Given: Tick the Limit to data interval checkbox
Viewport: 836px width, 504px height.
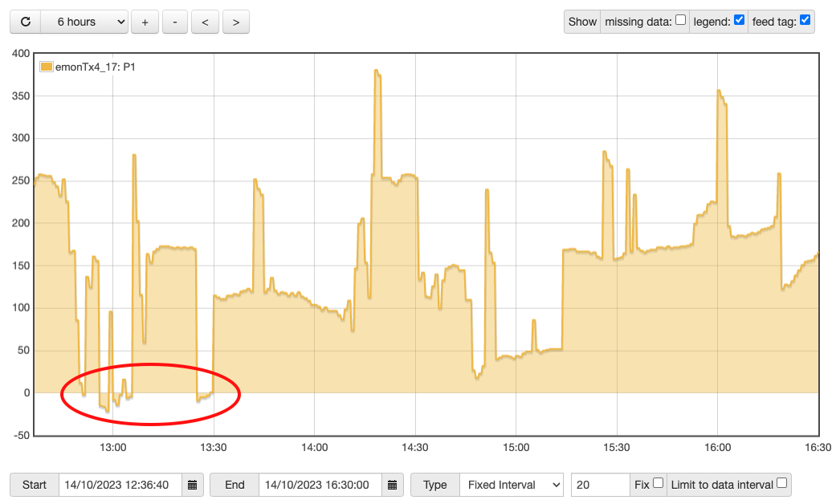Looking at the screenshot, I should 781,482.
